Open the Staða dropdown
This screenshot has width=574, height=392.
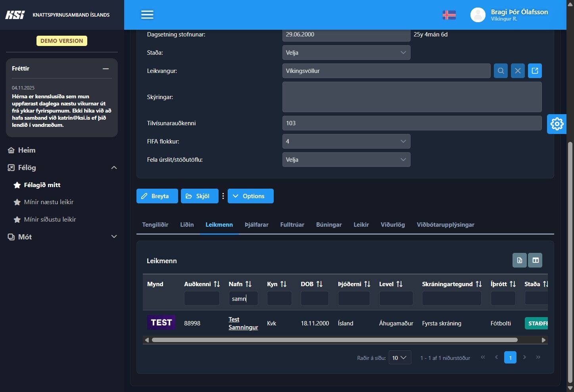(x=346, y=53)
